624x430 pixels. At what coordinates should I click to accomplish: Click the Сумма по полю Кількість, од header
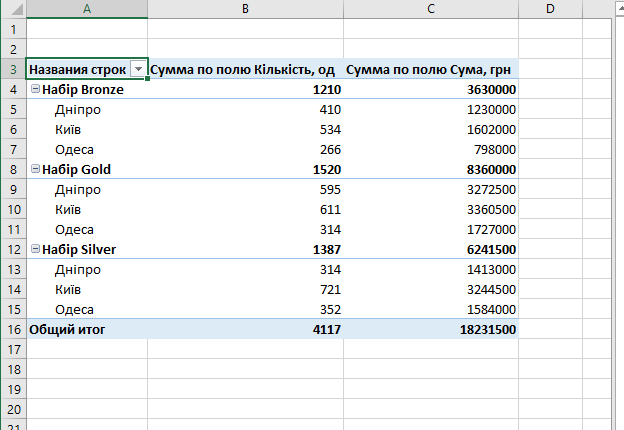click(245, 69)
